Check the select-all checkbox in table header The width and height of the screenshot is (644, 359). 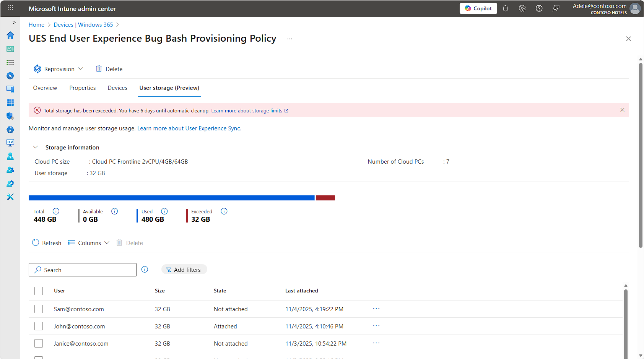click(x=38, y=291)
